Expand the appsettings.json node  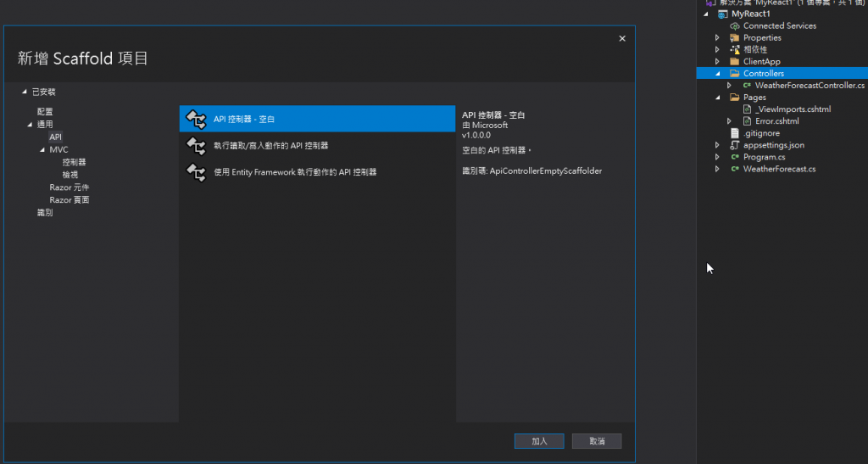pos(717,145)
